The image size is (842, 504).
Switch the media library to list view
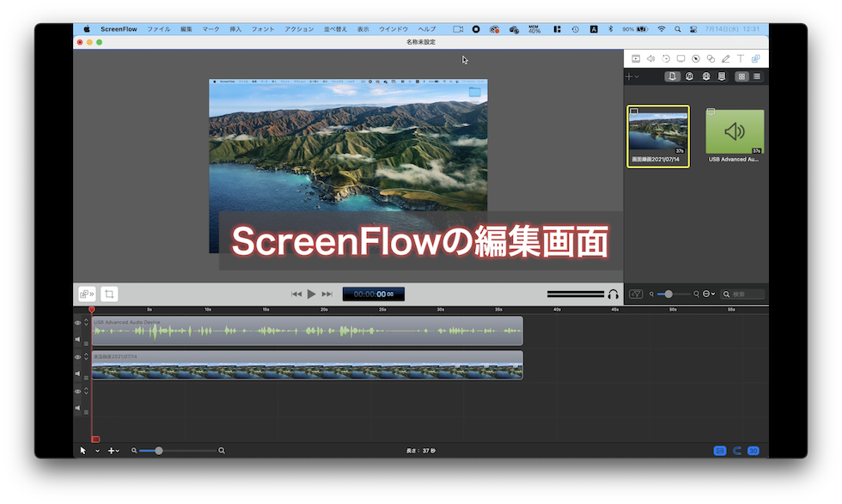point(757,76)
